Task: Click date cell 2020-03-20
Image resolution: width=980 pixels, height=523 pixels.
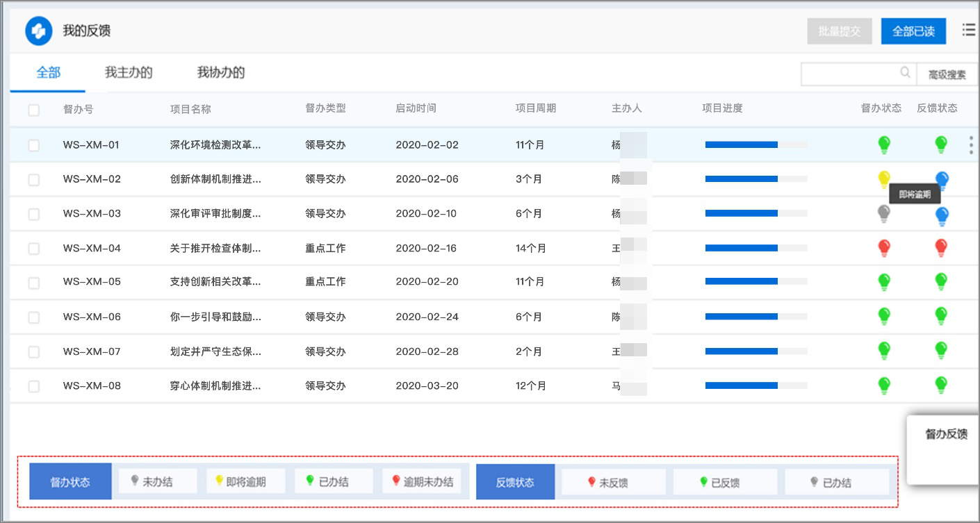Action: point(427,385)
